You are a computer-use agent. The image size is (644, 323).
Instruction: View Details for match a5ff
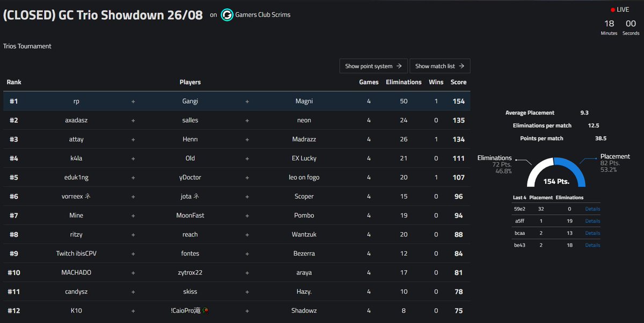point(592,221)
